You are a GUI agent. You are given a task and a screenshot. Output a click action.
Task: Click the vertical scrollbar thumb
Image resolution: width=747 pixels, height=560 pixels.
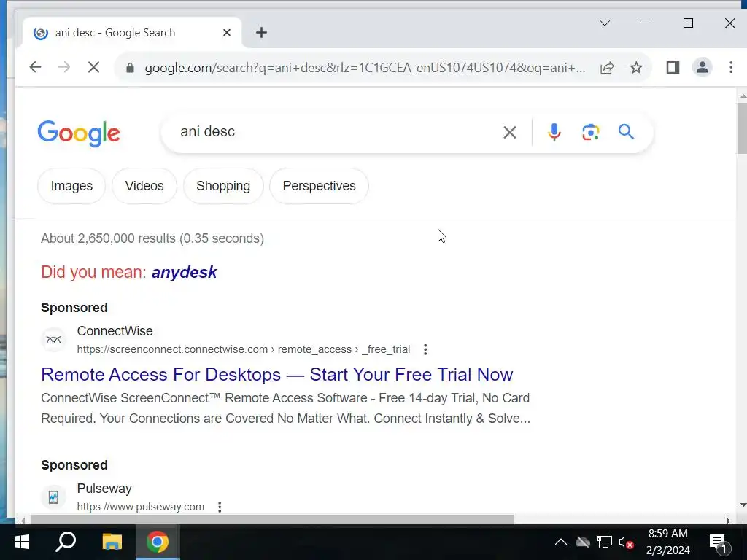(x=742, y=128)
